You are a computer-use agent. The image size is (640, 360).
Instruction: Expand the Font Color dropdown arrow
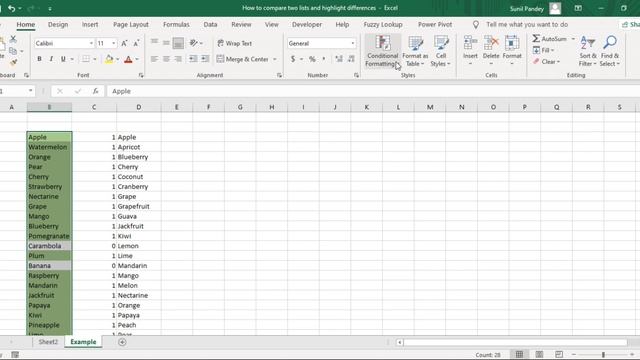pyautogui.click(x=137, y=59)
